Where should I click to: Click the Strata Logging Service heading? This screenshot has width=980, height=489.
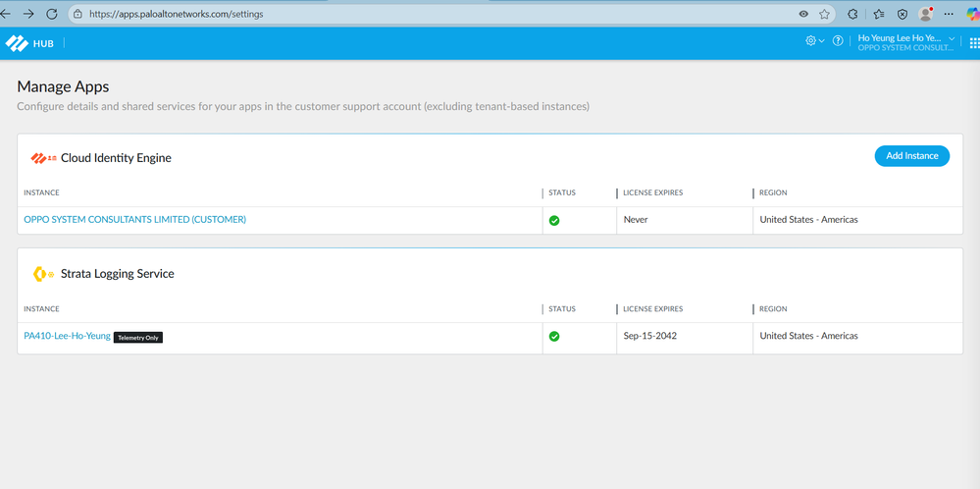117,274
